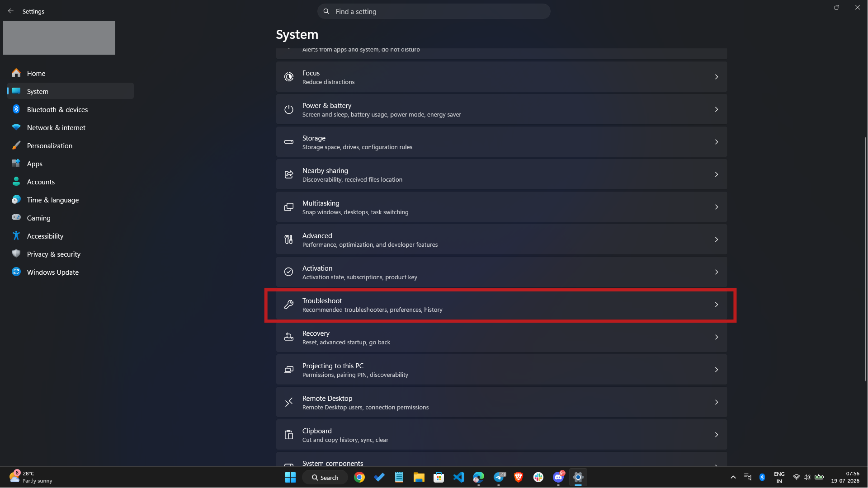Expand Storage settings chevron
Image resolution: width=868 pixels, height=488 pixels.
(x=717, y=142)
